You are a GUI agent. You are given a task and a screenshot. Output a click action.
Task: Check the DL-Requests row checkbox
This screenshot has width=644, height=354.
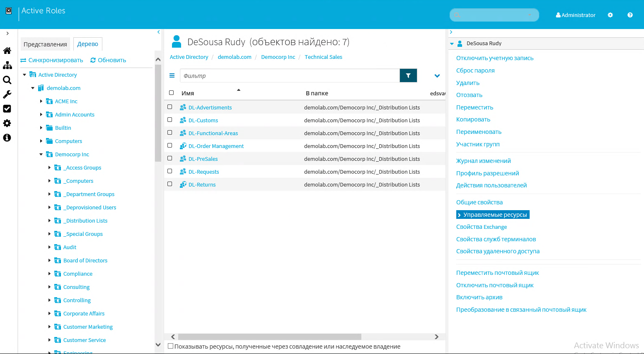(169, 171)
